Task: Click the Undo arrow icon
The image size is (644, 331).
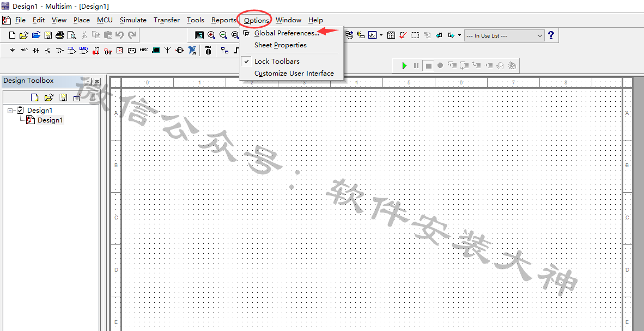Action: click(x=119, y=35)
